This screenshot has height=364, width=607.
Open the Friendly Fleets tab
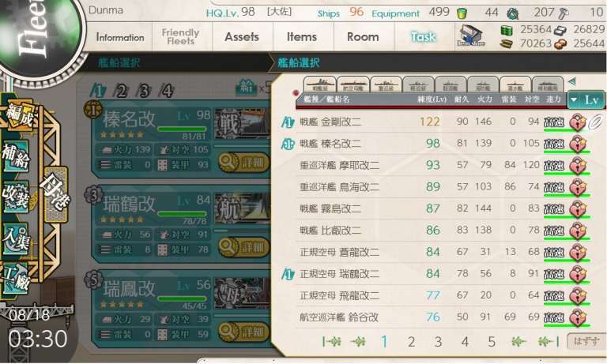pos(180,37)
